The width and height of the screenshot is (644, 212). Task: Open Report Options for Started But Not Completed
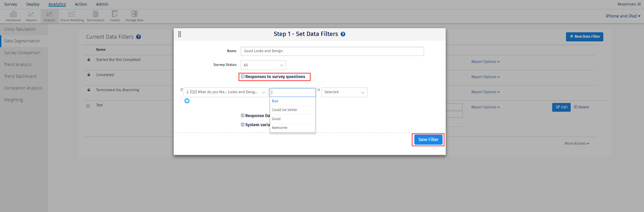(x=485, y=62)
